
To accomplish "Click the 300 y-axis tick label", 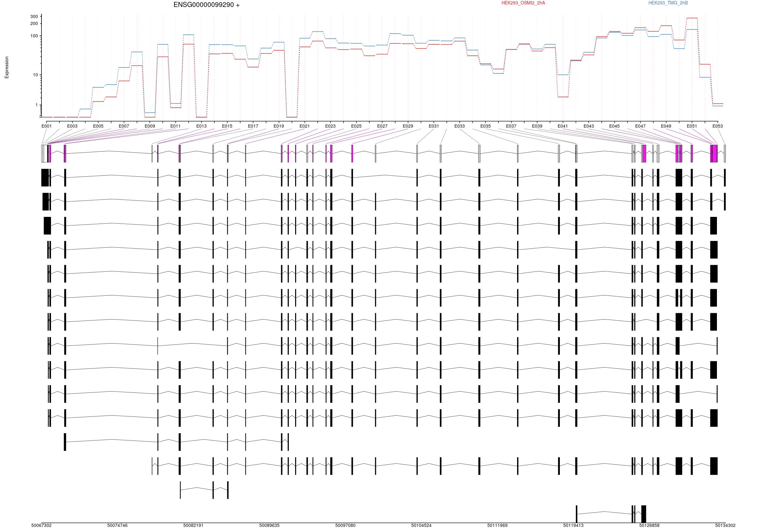I will click(34, 16).
